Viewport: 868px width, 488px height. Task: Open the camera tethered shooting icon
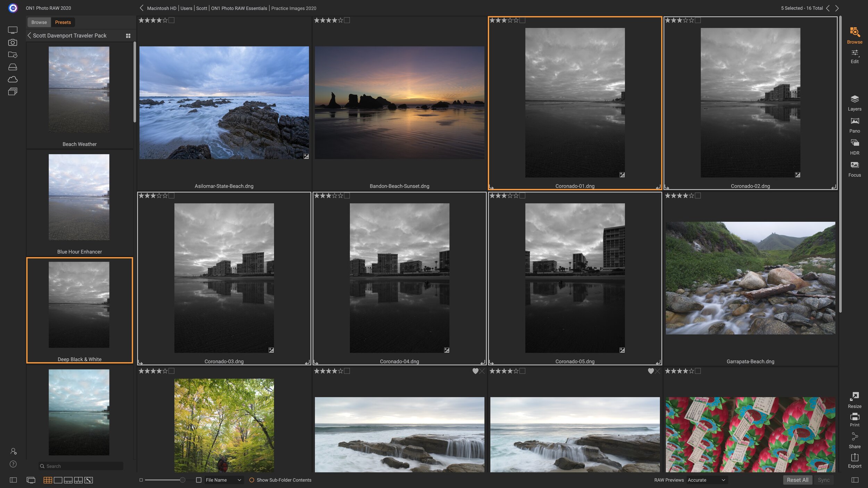tap(12, 42)
